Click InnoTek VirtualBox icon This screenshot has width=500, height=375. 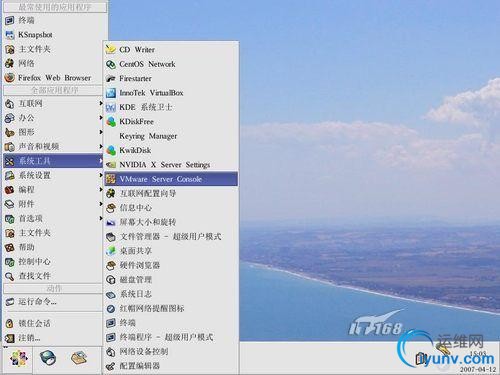coord(111,93)
